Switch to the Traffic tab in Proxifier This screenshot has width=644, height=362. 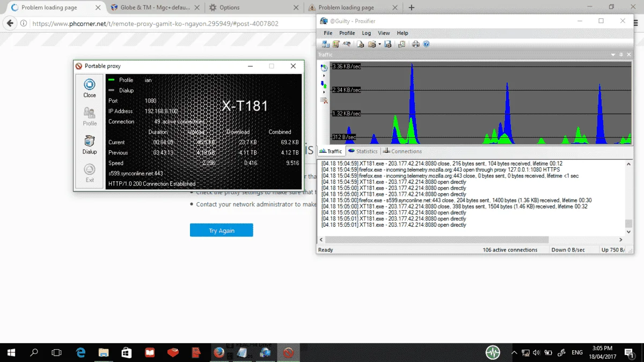(331, 151)
